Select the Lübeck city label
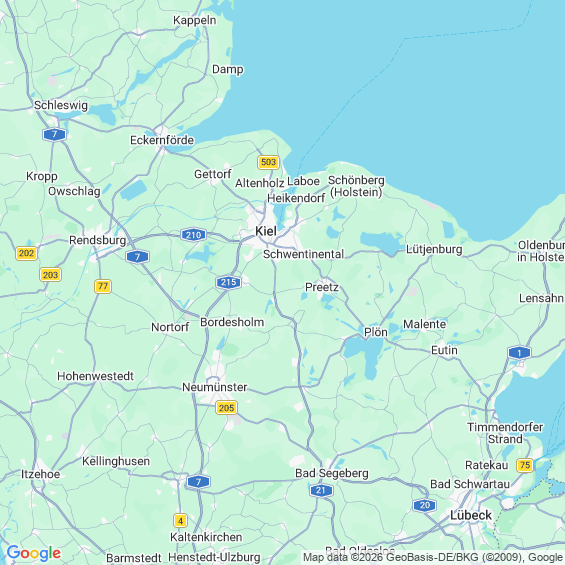The width and height of the screenshot is (565, 565). coord(471,515)
